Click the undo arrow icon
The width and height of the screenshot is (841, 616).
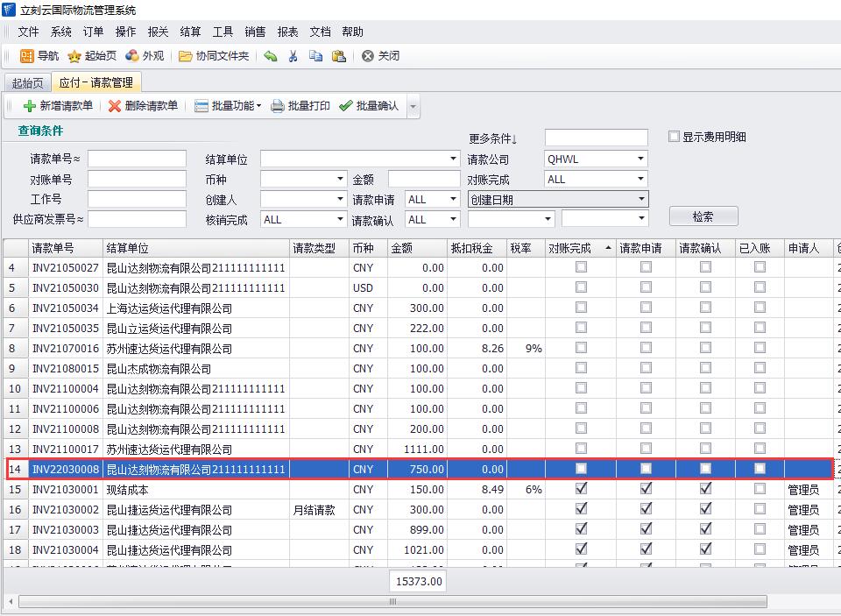(x=271, y=56)
